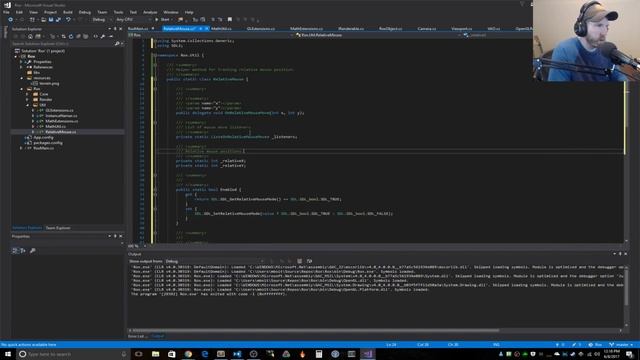Image resolution: width=640 pixels, height=360 pixels.
Task: Open the editor zoom level dropdown
Action: point(137,246)
